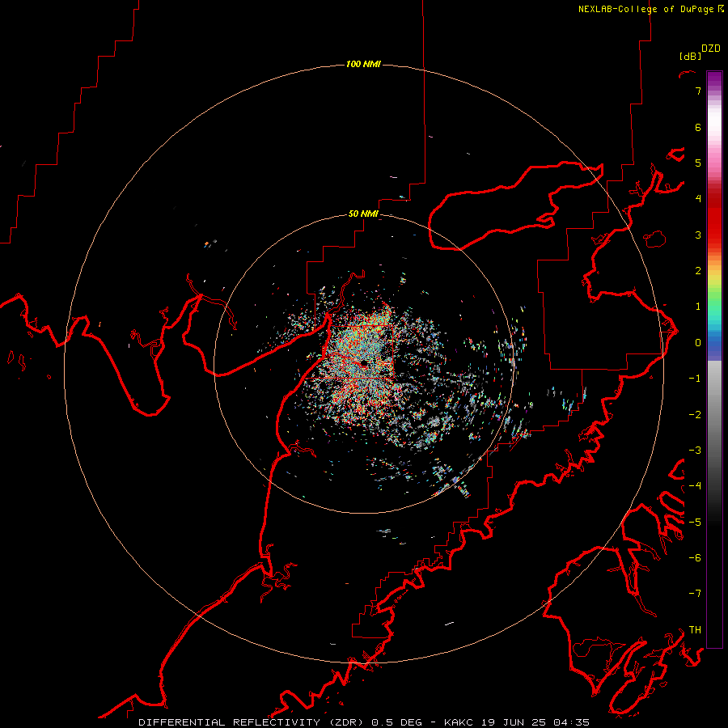
Task: Click the NEXLAB-College of DuPage credit text
Action: [645, 9]
